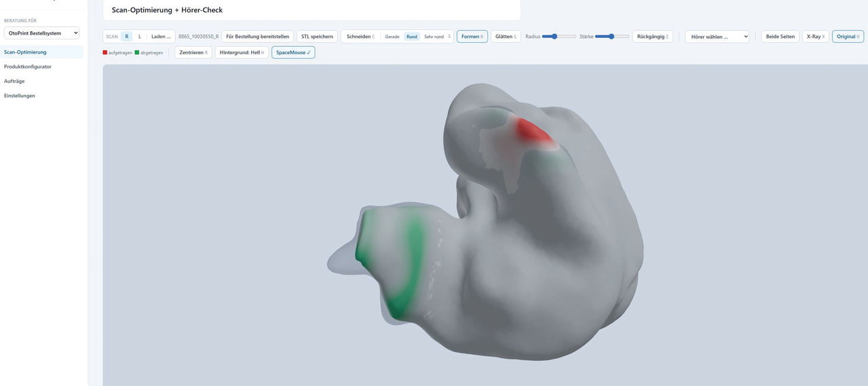Image resolution: width=868 pixels, height=386 pixels.
Task: Activate the Glätten tool
Action: (x=506, y=37)
